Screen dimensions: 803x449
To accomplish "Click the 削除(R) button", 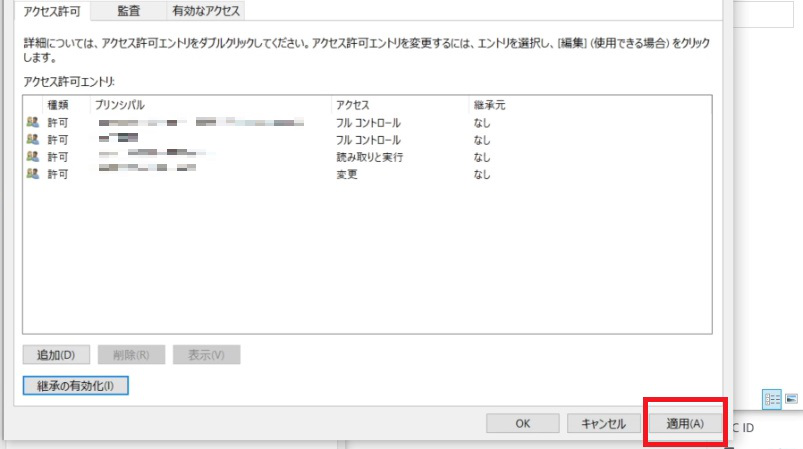I will (131, 355).
